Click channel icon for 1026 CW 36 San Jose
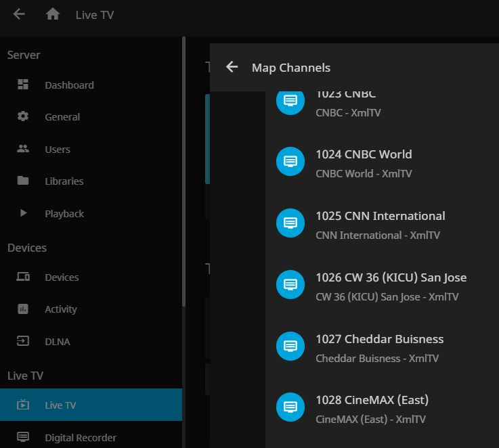This screenshot has width=499, height=448. 290,284
